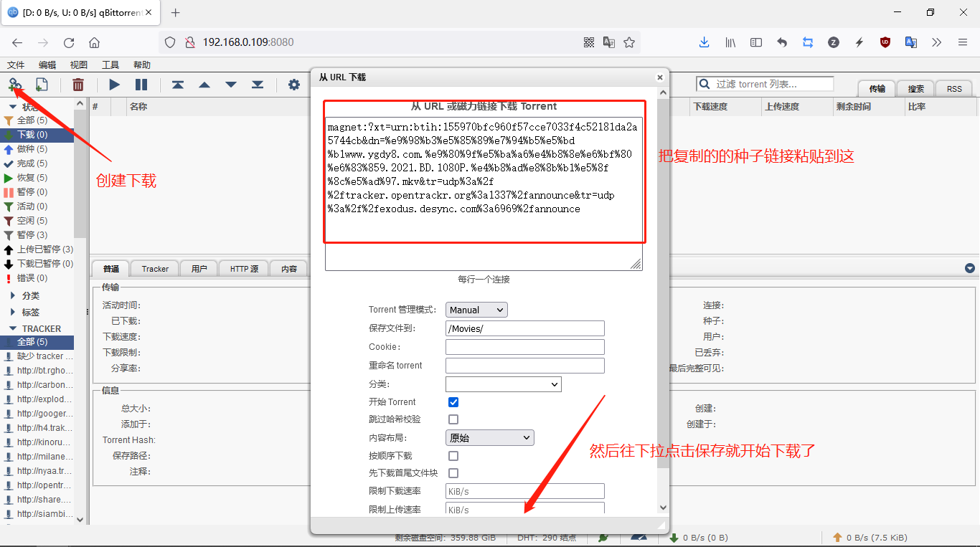Move torrent to top of queue icon
The height and width of the screenshot is (547, 980).
(x=178, y=85)
